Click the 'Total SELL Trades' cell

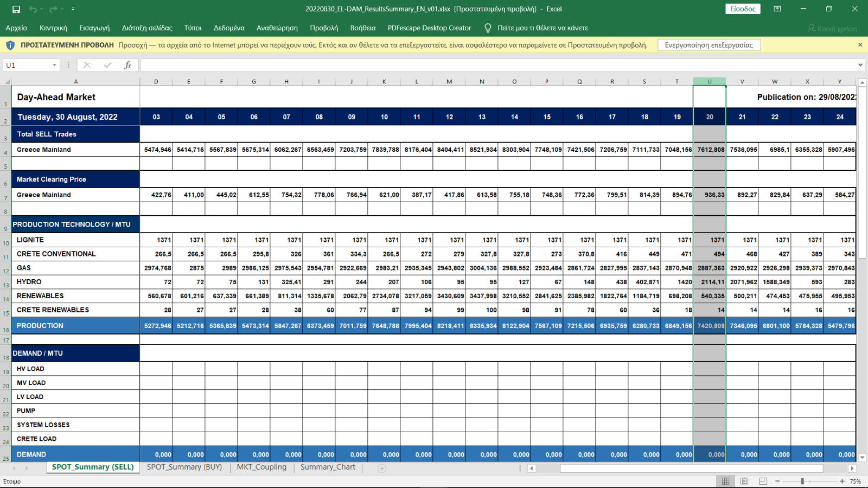[76, 134]
